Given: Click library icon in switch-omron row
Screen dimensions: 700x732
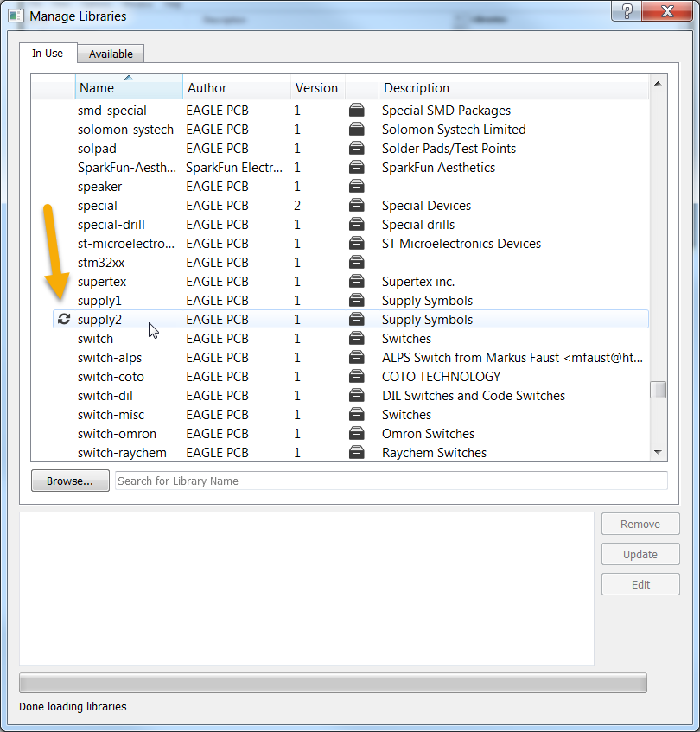Looking at the screenshot, I should 357,434.
